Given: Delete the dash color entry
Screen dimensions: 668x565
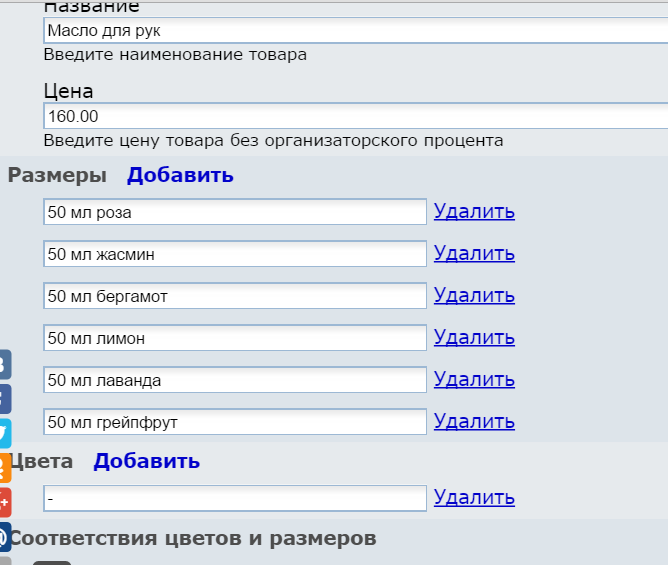Looking at the screenshot, I should (474, 497).
